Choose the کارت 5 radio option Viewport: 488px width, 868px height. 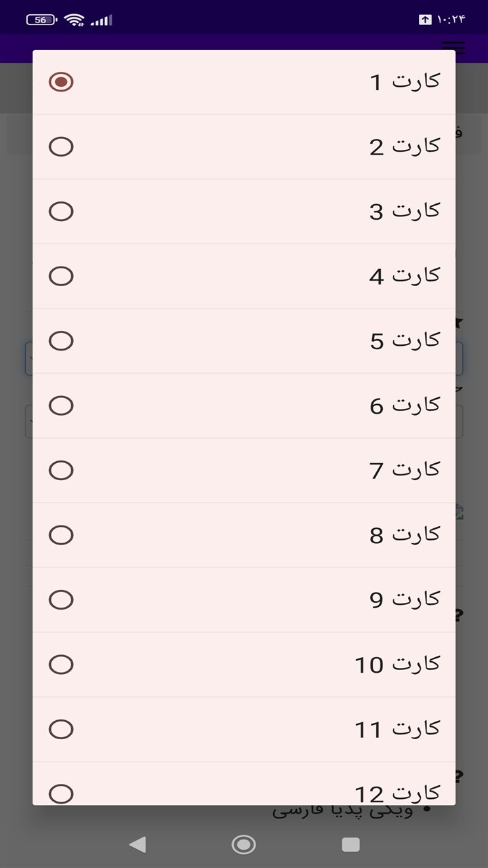click(x=61, y=340)
